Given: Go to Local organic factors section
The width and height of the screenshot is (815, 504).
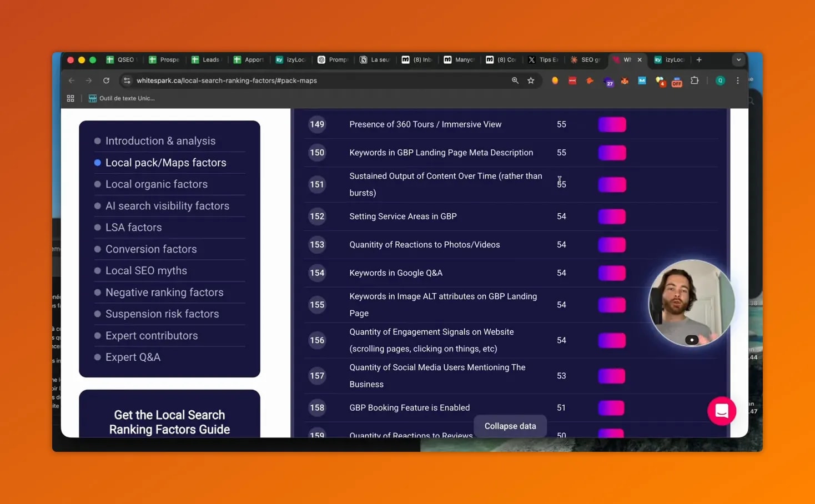Looking at the screenshot, I should point(156,184).
